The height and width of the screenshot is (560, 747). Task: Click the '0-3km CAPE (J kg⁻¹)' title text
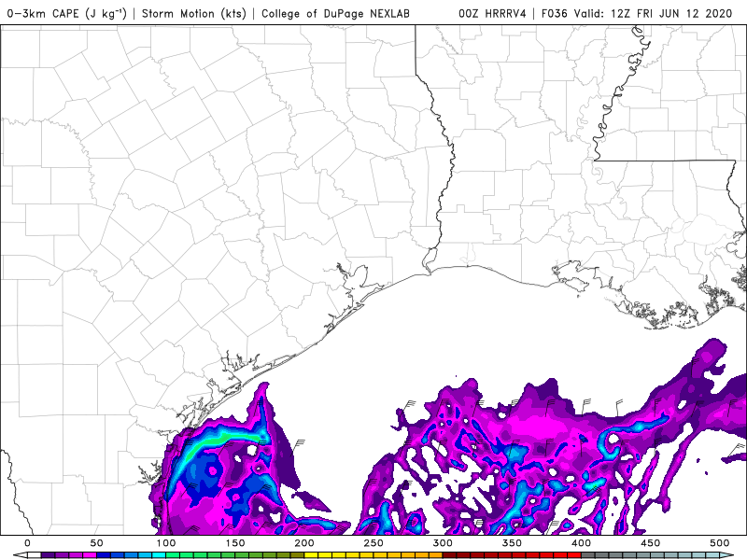67,13
